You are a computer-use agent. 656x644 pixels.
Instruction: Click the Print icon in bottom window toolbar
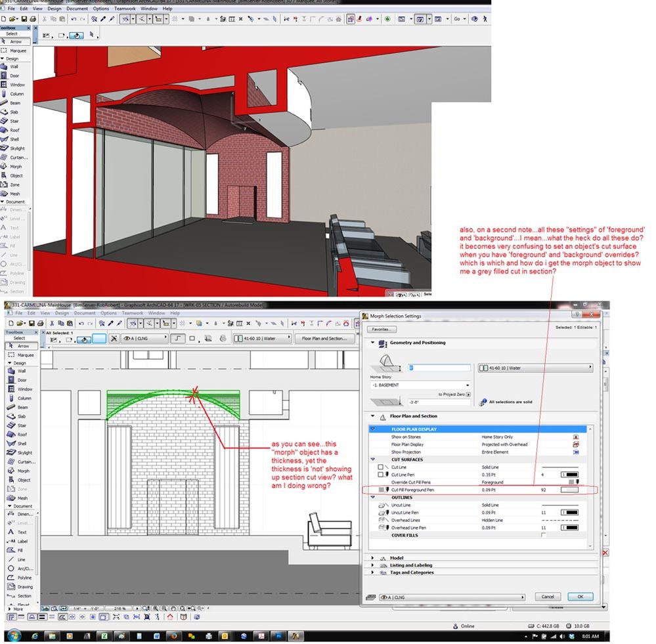pos(40,323)
